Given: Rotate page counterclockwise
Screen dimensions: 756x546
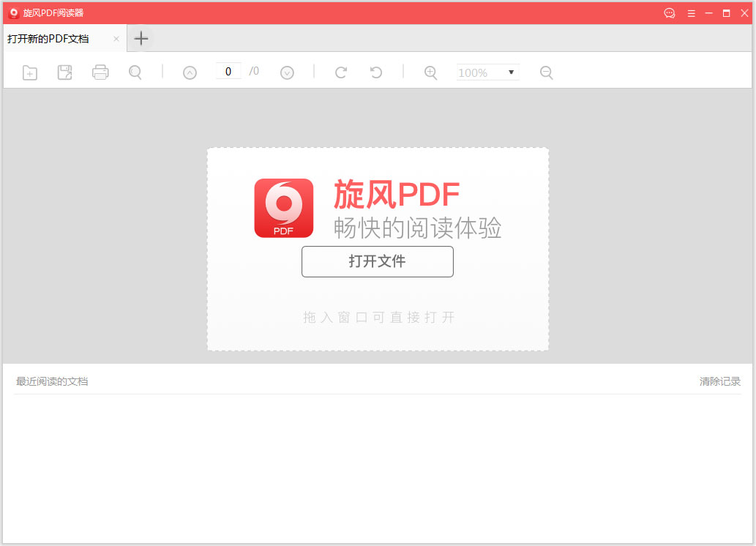Looking at the screenshot, I should click(376, 72).
